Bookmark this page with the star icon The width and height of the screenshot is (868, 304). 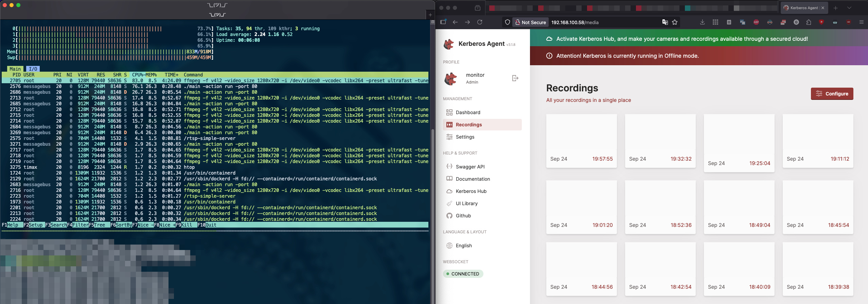[x=675, y=22]
